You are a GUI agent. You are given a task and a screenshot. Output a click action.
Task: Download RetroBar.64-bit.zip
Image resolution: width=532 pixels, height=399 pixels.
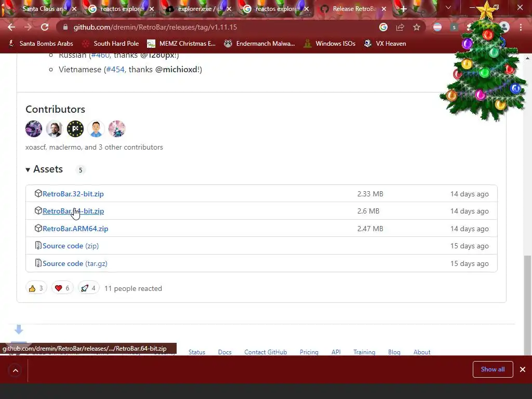tap(73, 211)
